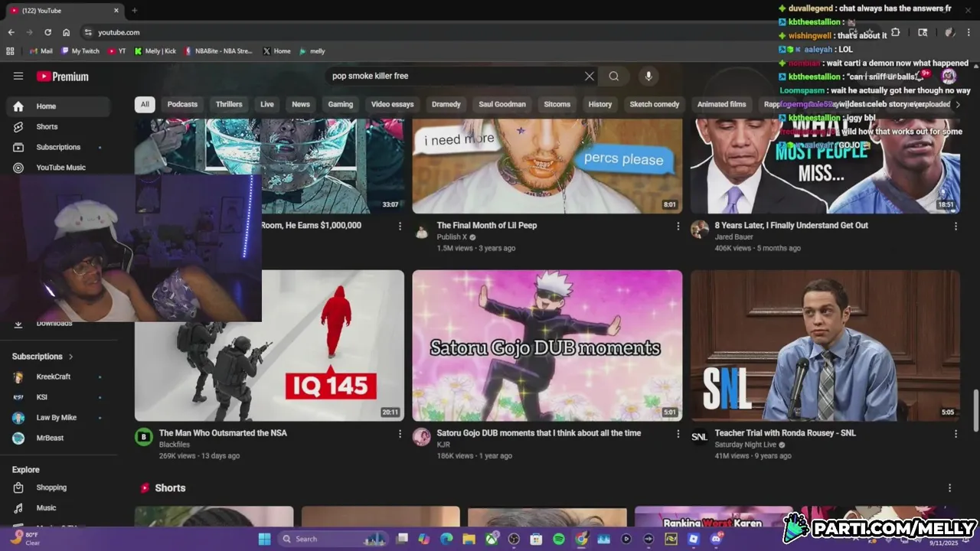Open Shopping under Explore
Viewport: 980px width, 551px height.
coord(58,487)
